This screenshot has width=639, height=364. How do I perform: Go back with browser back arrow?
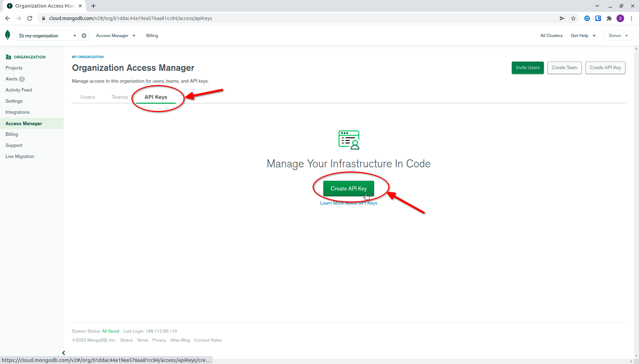(8, 18)
